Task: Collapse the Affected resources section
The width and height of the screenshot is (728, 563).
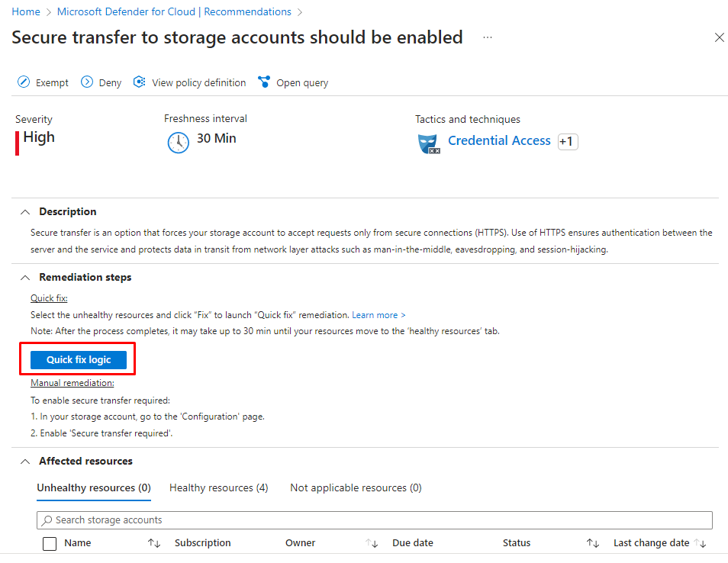Action: 25,462
